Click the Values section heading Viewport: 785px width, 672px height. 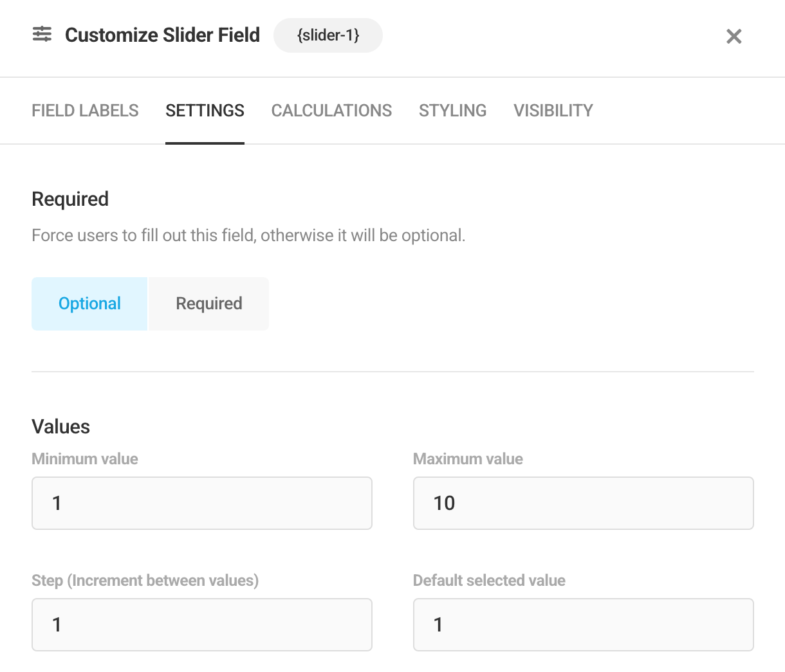point(61,426)
